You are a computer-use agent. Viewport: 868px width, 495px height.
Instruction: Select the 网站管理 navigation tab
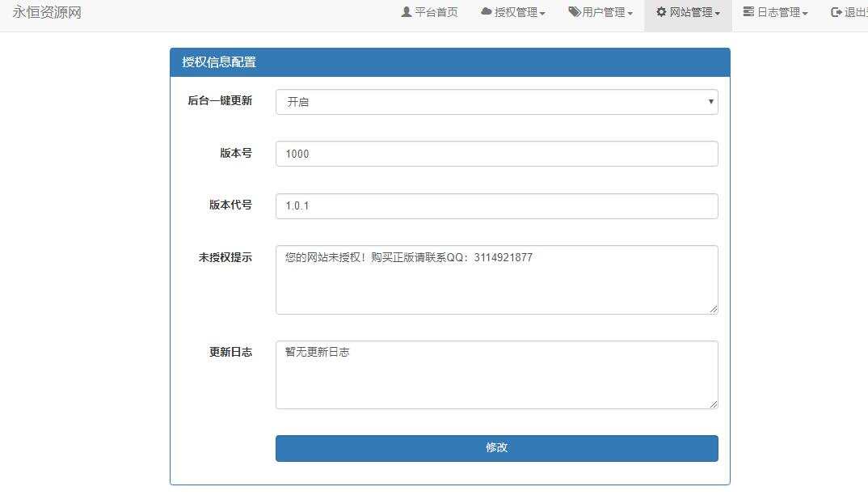[688, 12]
